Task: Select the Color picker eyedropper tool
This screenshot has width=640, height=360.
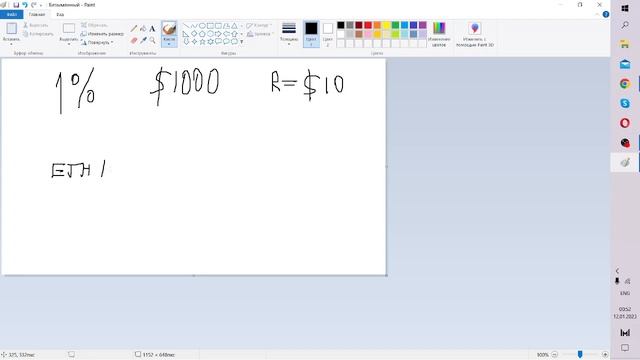Action: [x=143, y=40]
